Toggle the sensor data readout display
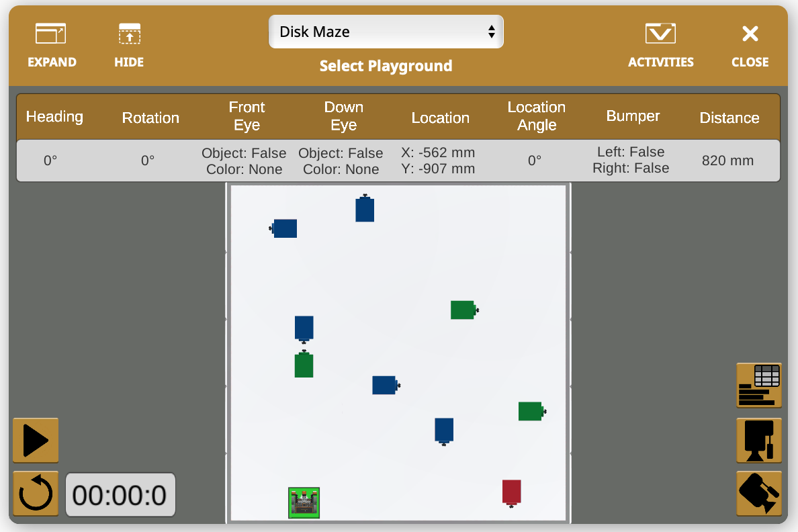The image size is (798, 532). tap(759, 385)
